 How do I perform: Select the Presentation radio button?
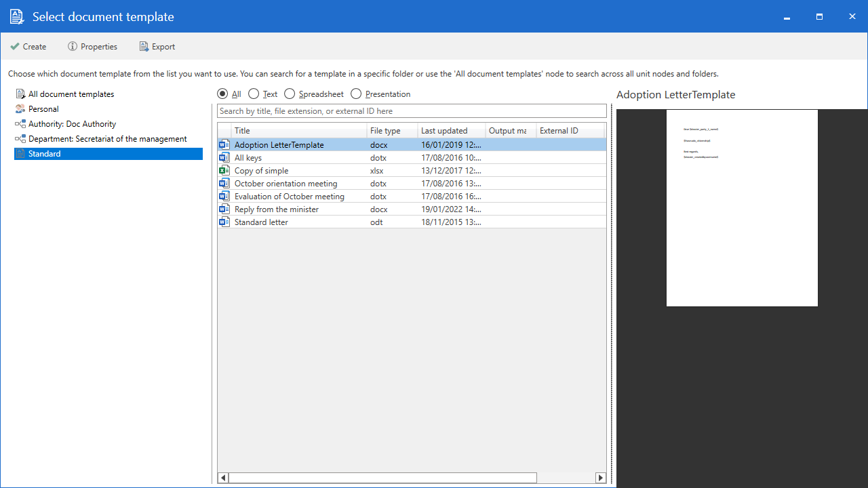coord(356,94)
